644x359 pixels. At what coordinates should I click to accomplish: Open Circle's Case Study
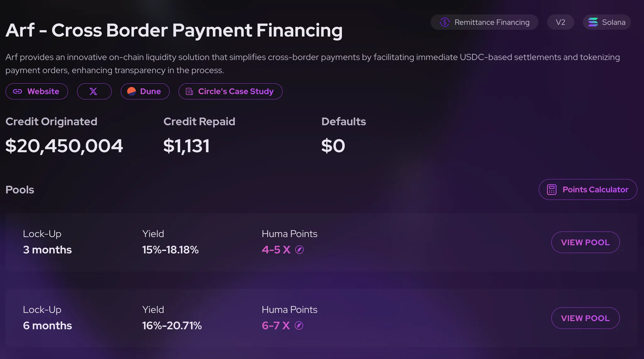pos(230,91)
